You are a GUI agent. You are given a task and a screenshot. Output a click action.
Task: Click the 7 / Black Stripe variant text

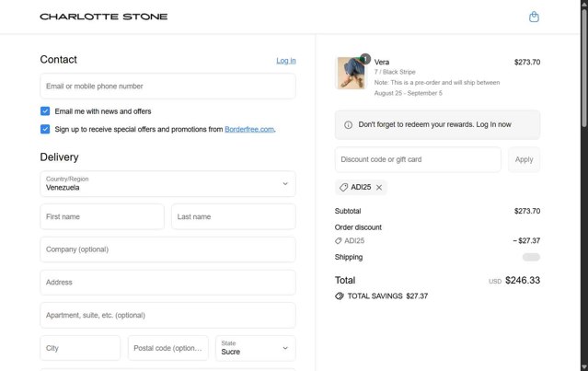point(395,72)
